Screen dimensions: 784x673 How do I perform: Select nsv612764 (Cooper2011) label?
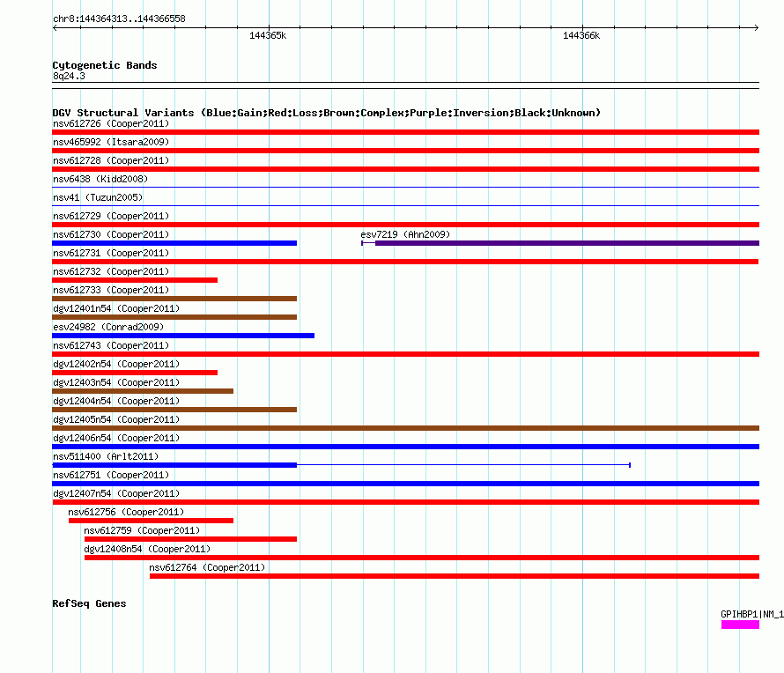(207, 567)
